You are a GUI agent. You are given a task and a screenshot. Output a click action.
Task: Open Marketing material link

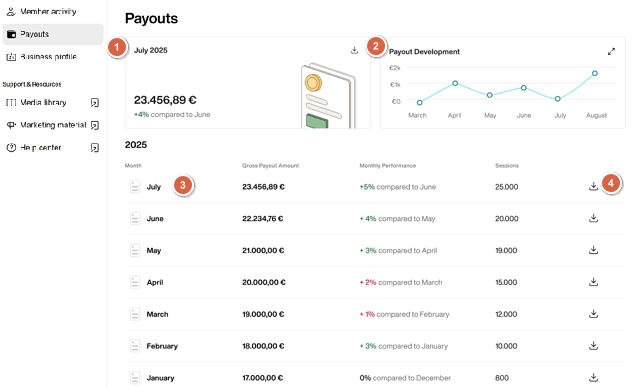[53, 125]
